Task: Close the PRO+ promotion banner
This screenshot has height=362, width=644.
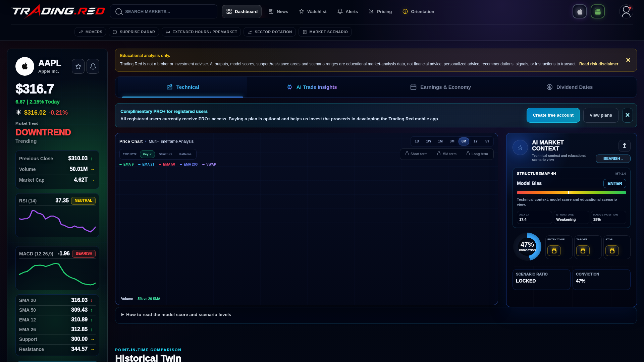Action: point(628,115)
